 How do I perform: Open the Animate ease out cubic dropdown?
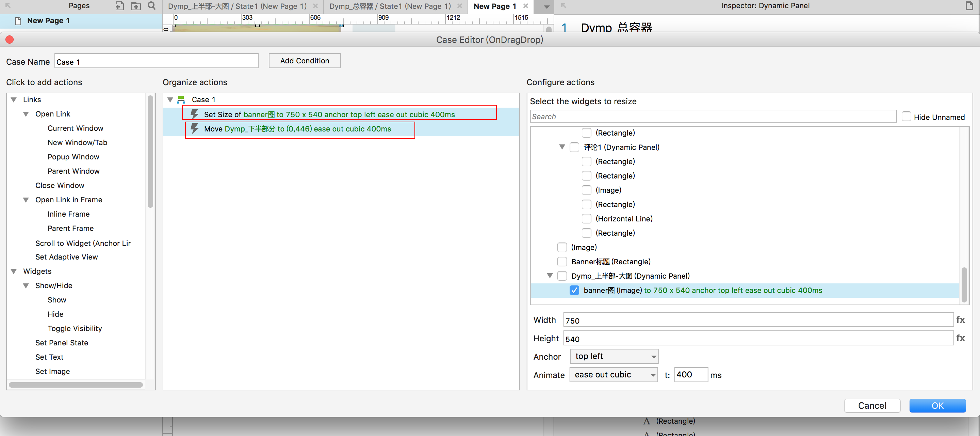point(614,375)
